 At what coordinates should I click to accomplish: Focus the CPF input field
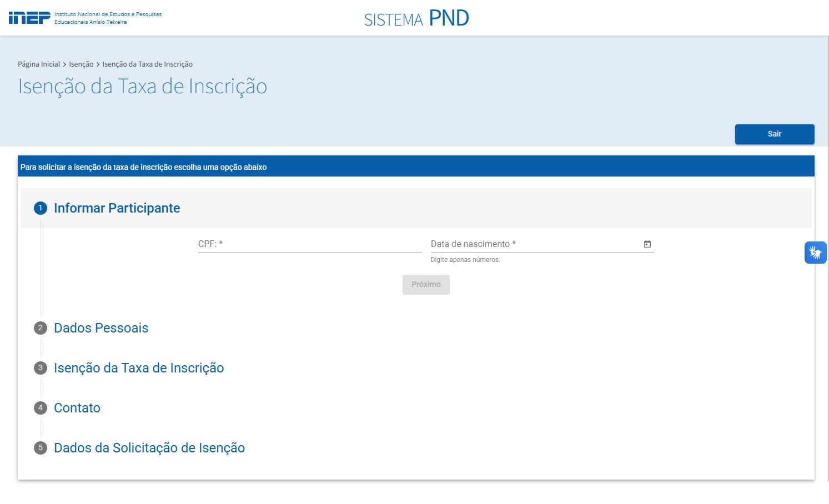click(x=309, y=244)
